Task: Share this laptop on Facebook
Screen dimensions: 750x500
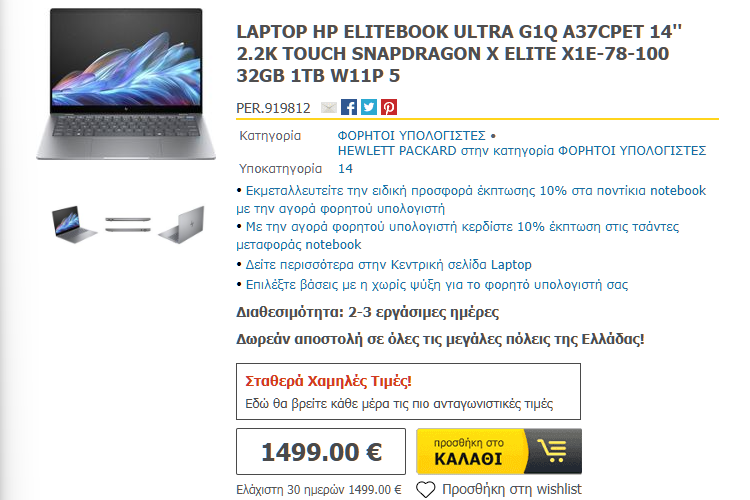Action: (349, 107)
